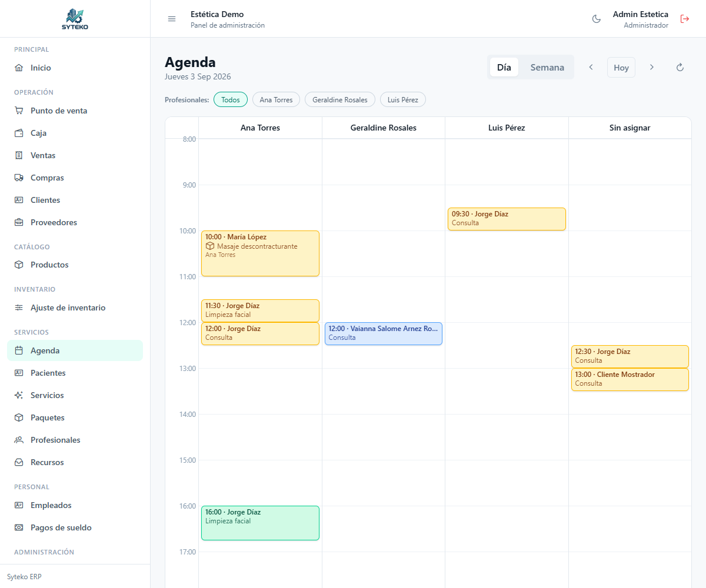Open Punto de venta menu item
Viewport: 706px width, 588px height.
[x=75, y=111]
